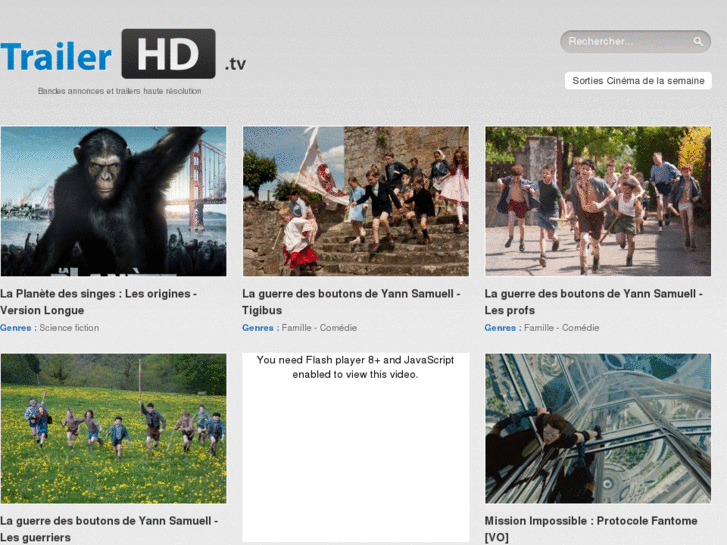Click the Flash player required video box
Image resolution: width=727 pixels, height=545 pixels.
[356, 447]
